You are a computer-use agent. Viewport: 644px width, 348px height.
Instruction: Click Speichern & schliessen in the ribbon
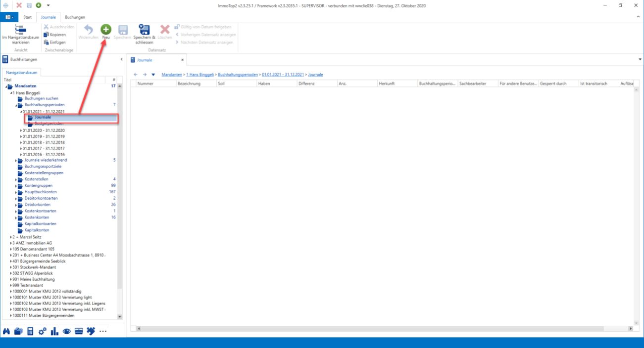click(144, 34)
